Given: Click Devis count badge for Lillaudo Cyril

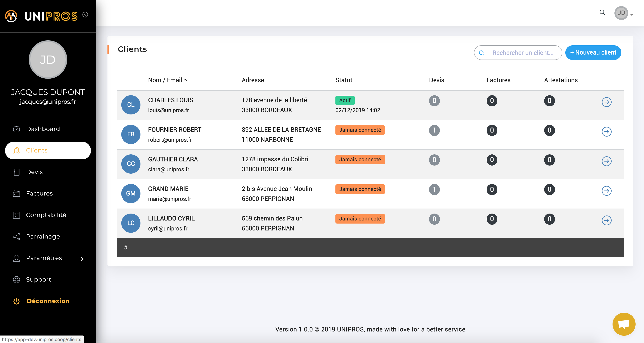Looking at the screenshot, I should point(434,219).
